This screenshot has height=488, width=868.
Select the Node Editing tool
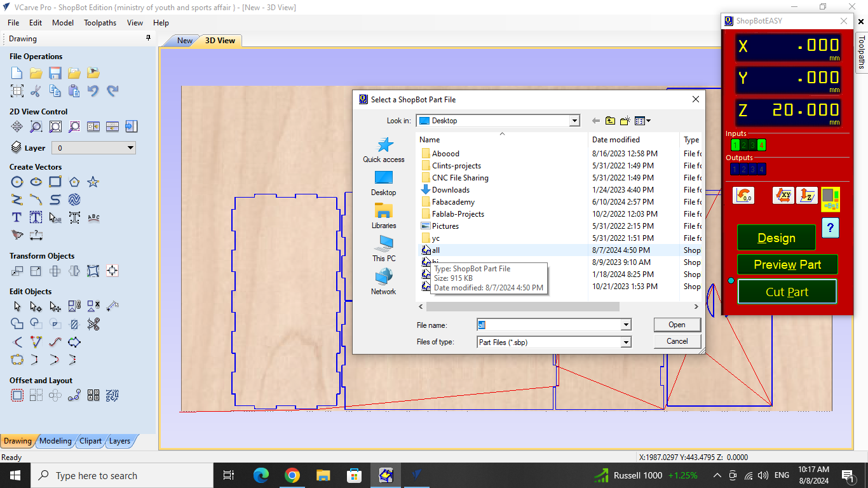(x=36, y=307)
